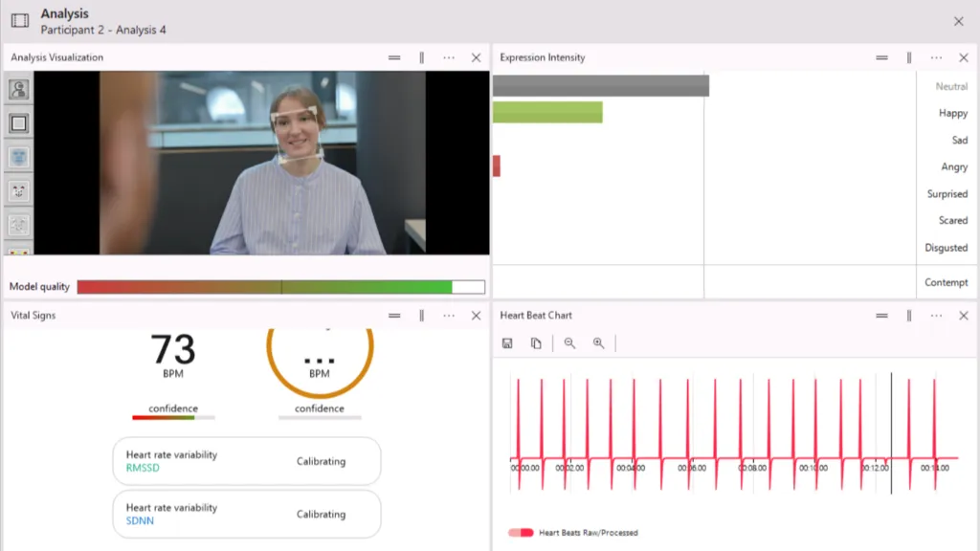The height and width of the screenshot is (551, 980).
Task: Open Heart Beat Chart more options menu
Action: click(x=936, y=316)
